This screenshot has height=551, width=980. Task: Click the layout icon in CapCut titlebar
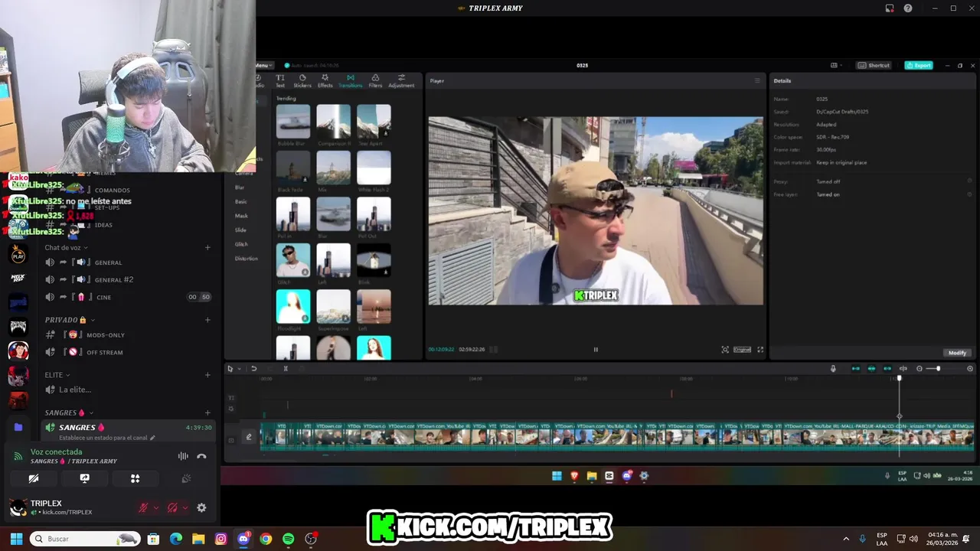point(834,65)
